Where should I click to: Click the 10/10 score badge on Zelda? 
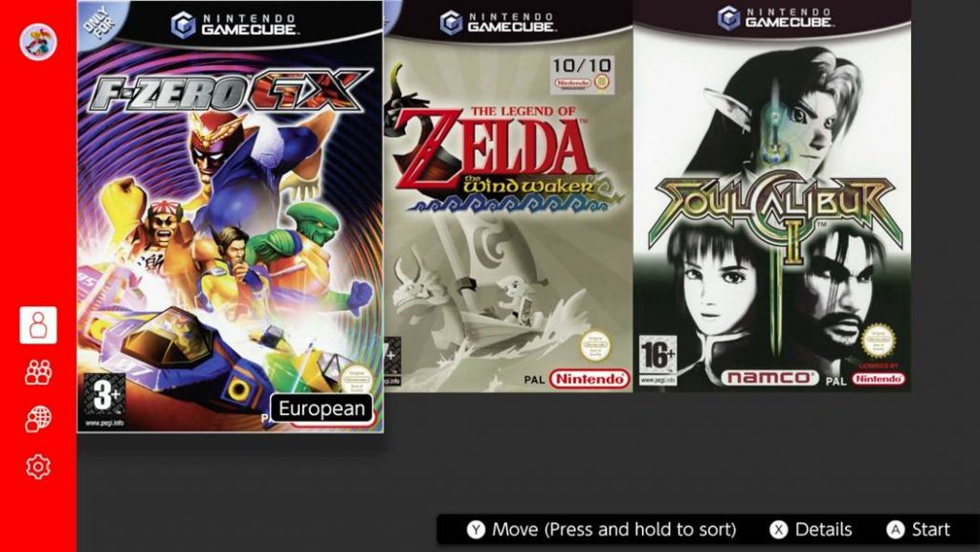(x=581, y=75)
